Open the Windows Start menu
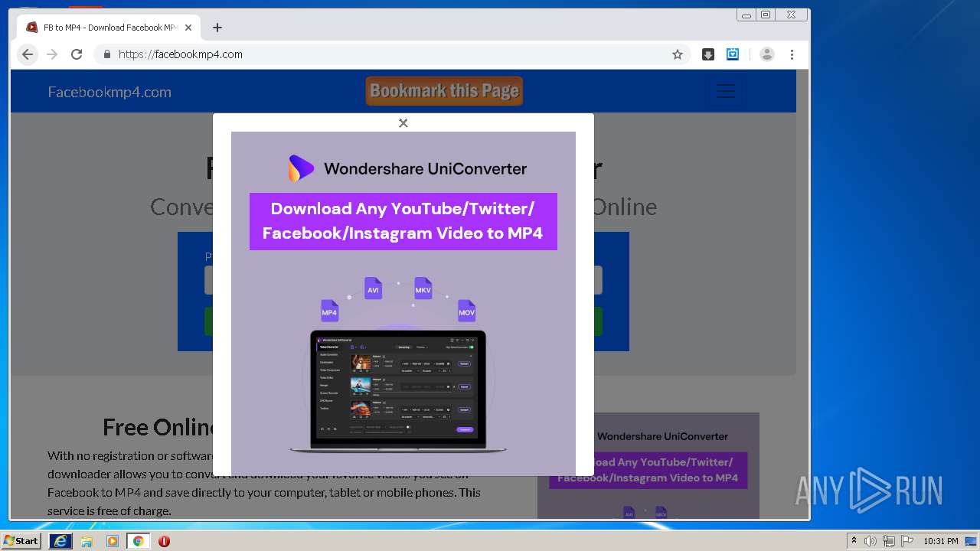The width and height of the screenshot is (980, 551). pyautogui.click(x=21, y=540)
